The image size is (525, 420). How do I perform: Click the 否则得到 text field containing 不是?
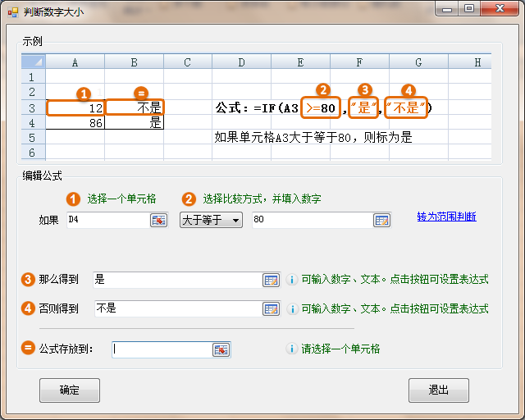[x=176, y=308]
